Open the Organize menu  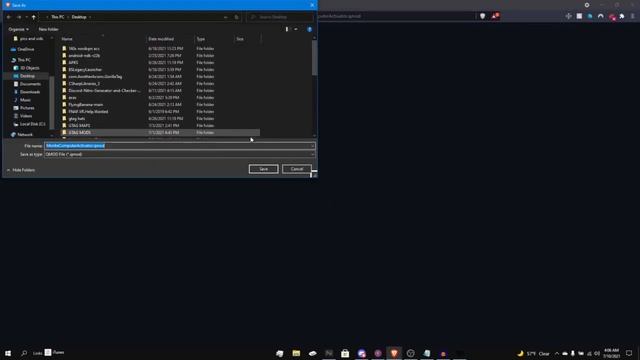(18, 29)
